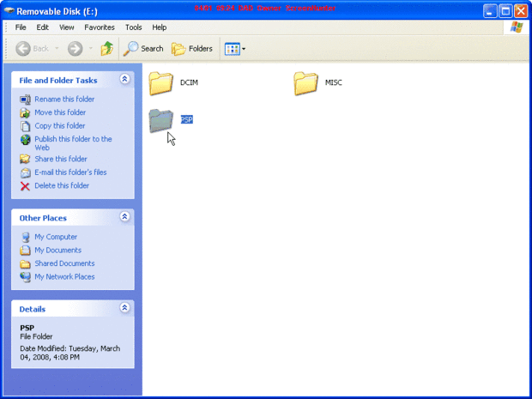
Task: Open the Edit menu
Action: pos(42,27)
